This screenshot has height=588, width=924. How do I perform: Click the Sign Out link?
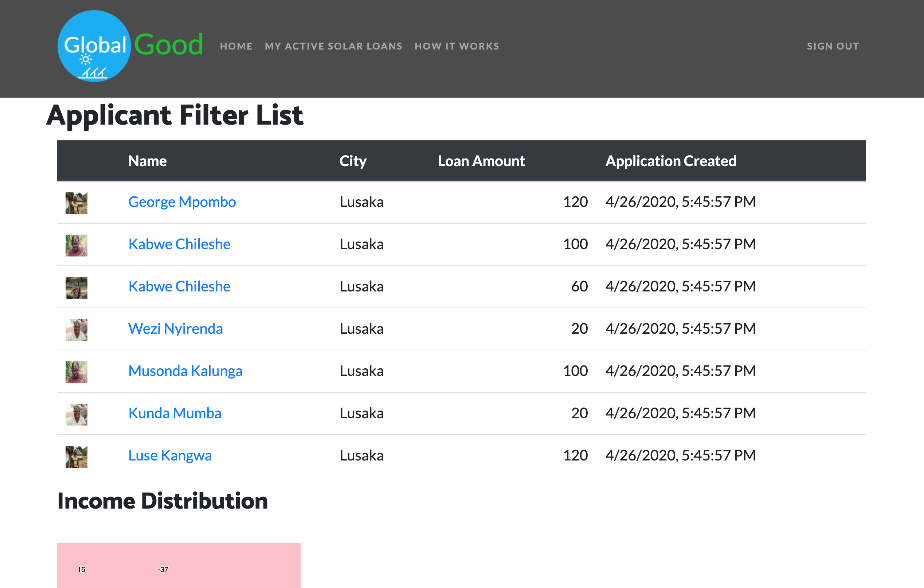[833, 46]
